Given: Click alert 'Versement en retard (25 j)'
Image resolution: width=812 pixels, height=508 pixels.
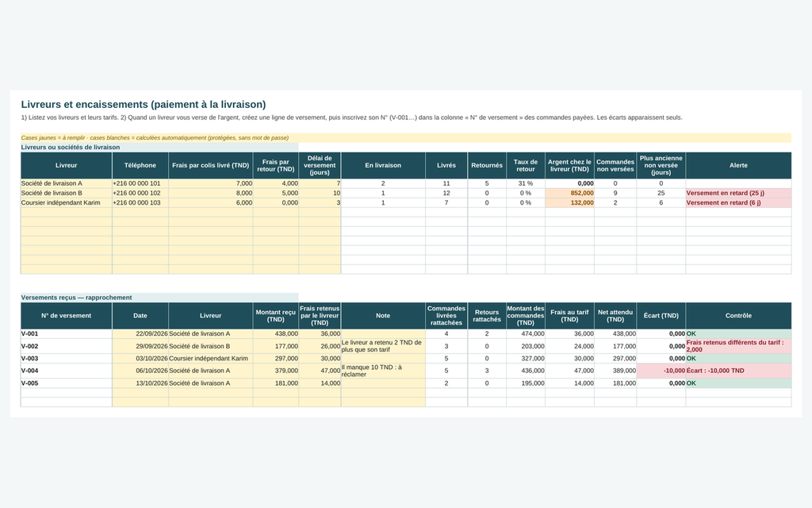Looking at the screenshot, I should [x=738, y=193].
